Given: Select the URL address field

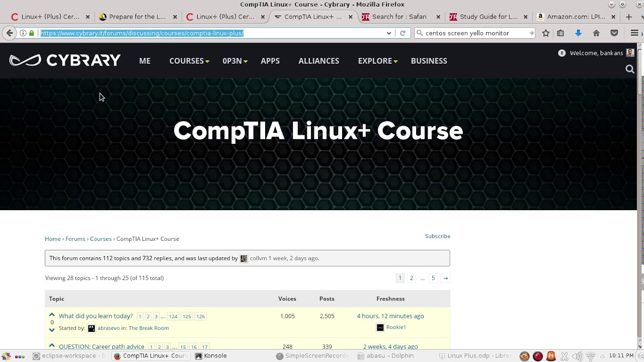Looking at the screenshot, I should (211, 33).
